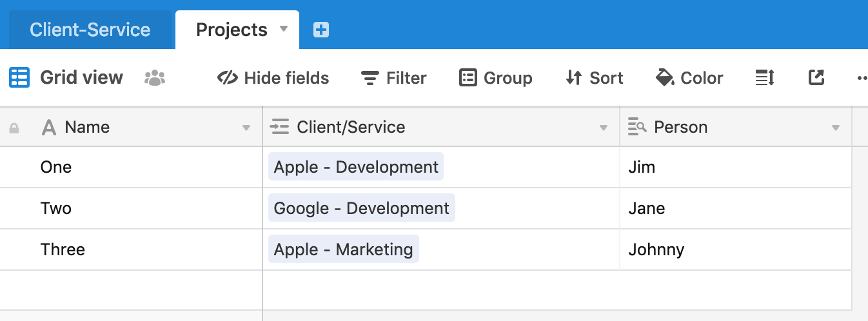Open the Color paint bucket menu
The image size is (868, 321).
pos(689,78)
